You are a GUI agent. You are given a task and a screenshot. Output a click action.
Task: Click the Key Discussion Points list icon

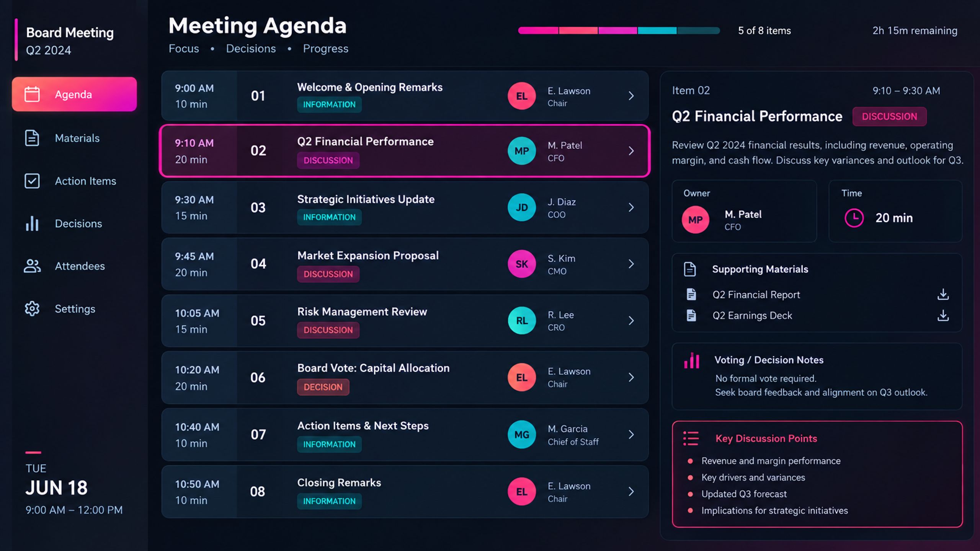pos(691,439)
